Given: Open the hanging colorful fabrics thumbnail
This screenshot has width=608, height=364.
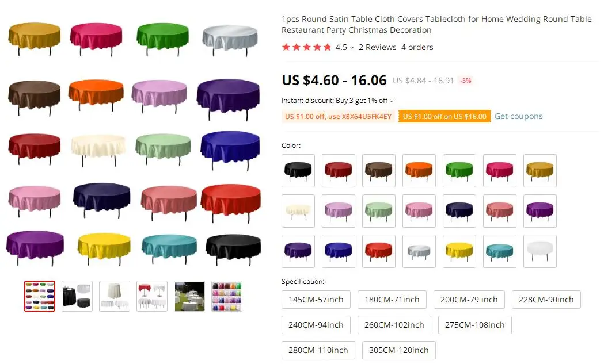Looking at the screenshot, I should click(x=227, y=296).
